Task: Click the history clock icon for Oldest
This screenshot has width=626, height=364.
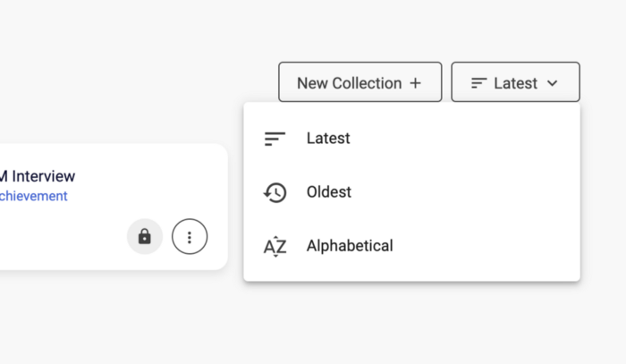Action: 275,192
